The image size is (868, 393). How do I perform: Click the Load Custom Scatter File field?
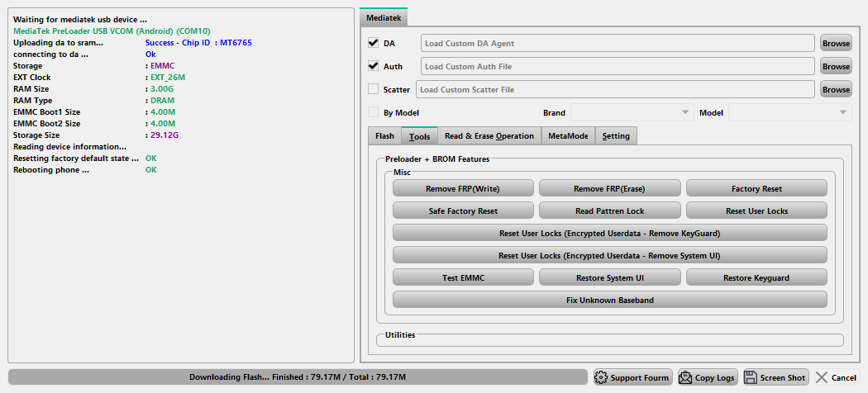pyautogui.click(x=615, y=89)
